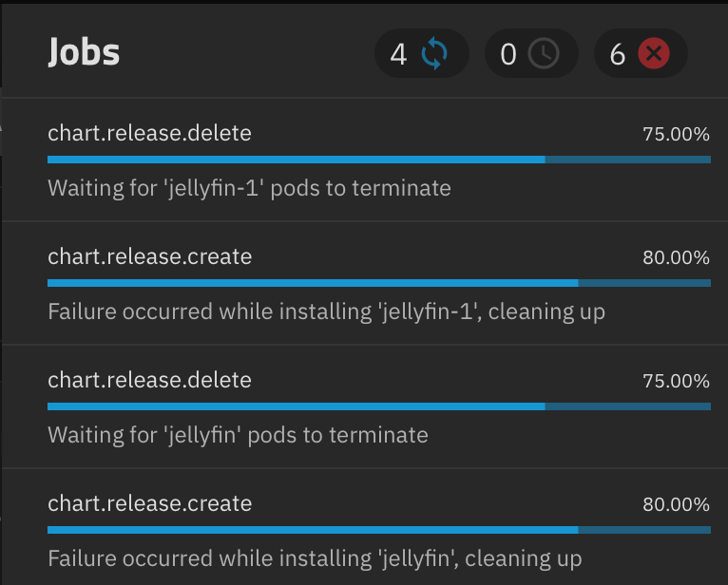Click "Failure occurred while installing 'jellyfin-1'" message
This screenshot has width=728, height=585.
pos(326,311)
